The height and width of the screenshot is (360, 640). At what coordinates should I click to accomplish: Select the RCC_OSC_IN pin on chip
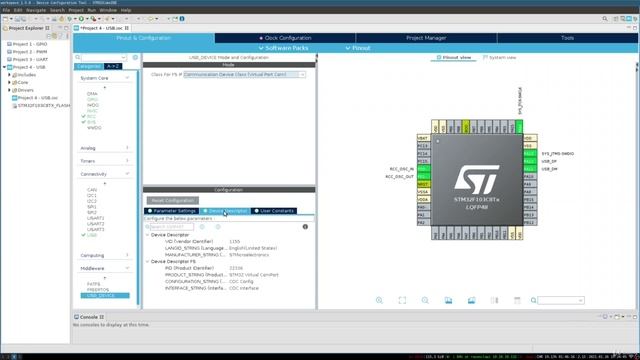(x=424, y=169)
